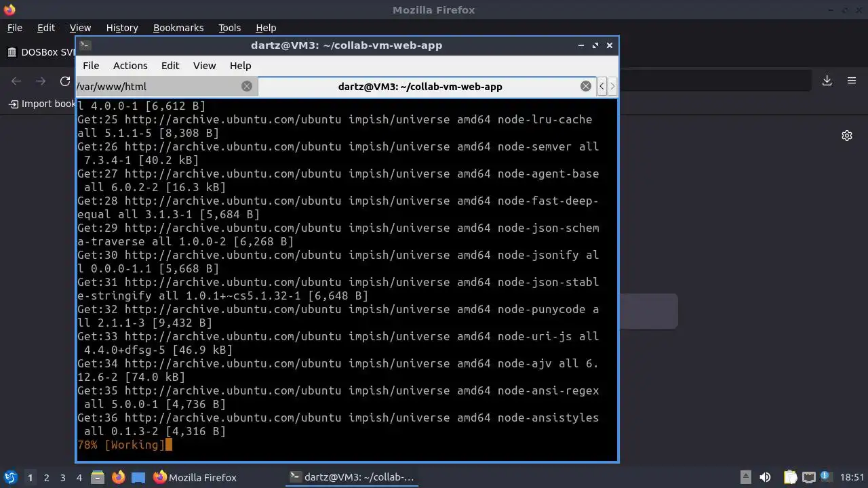The image size is (868, 488).
Task: Open the terminal View menu
Action: pos(204,66)
